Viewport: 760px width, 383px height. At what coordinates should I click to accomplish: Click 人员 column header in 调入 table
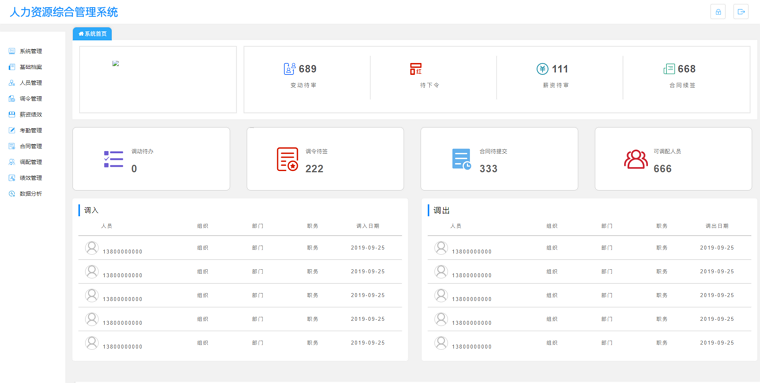click(107, 226)
